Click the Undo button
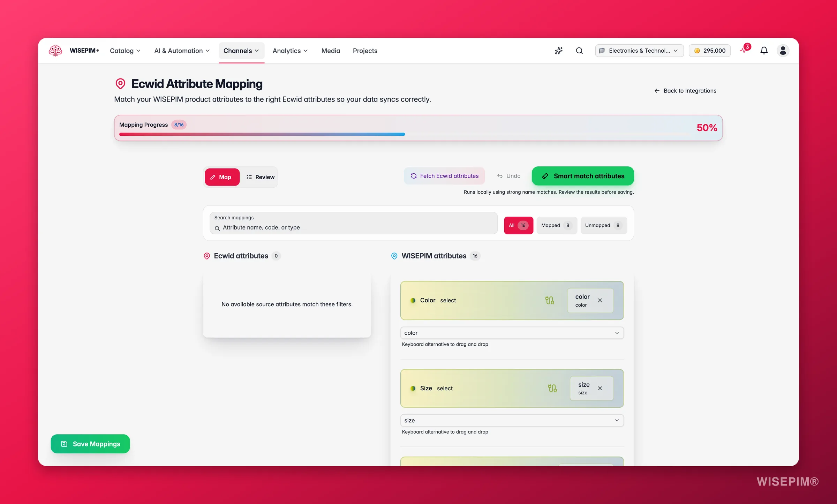Viewport: 837px width, 504px height. pos(508,176)
